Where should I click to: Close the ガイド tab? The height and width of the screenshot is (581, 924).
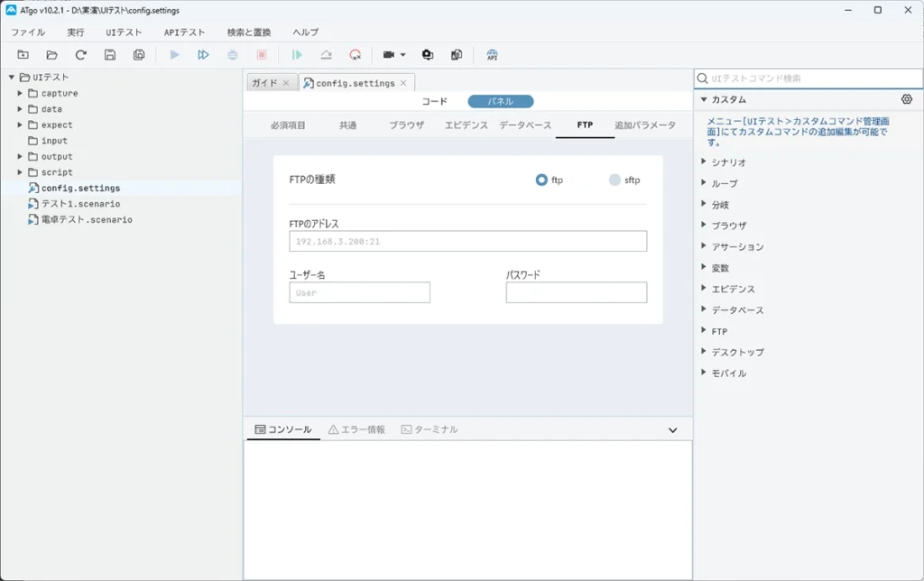click(x=286, y=83)
